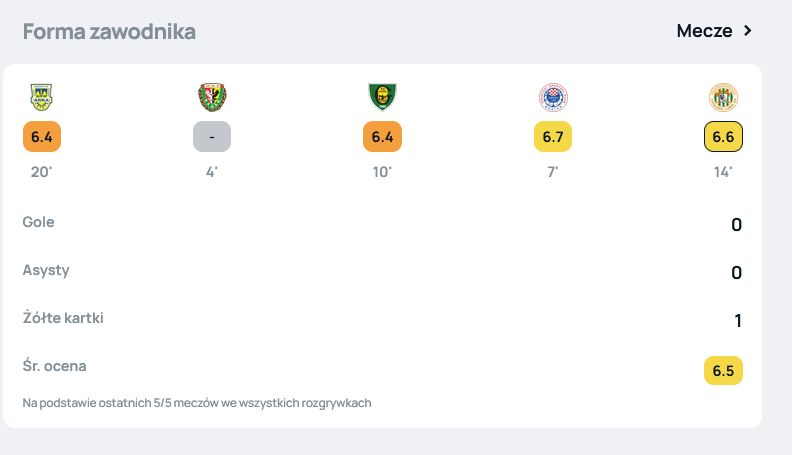Expand matches via chevron beside Mecze
Screen dimensions: 792x455
pos(747,31)
